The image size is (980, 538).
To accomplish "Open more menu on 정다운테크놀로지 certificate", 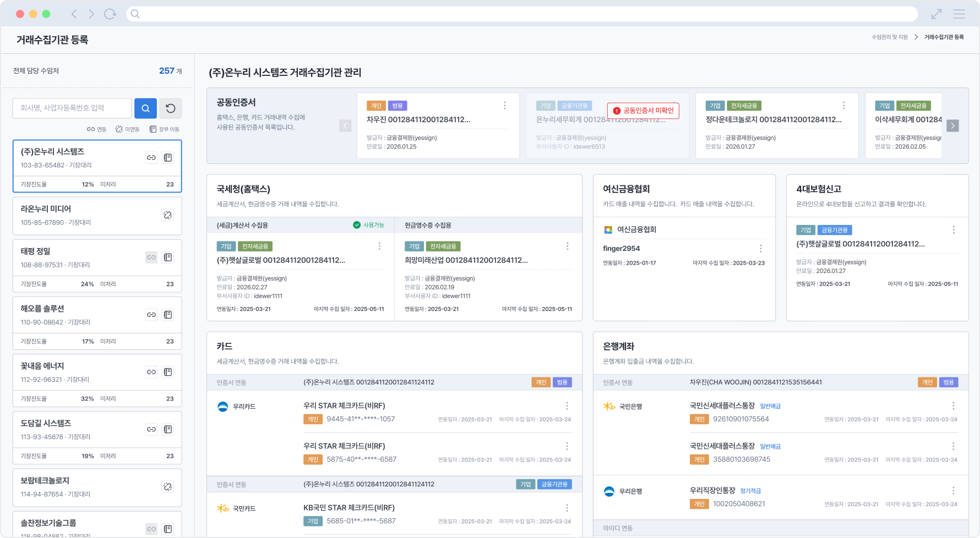I will tap(843, 106).
